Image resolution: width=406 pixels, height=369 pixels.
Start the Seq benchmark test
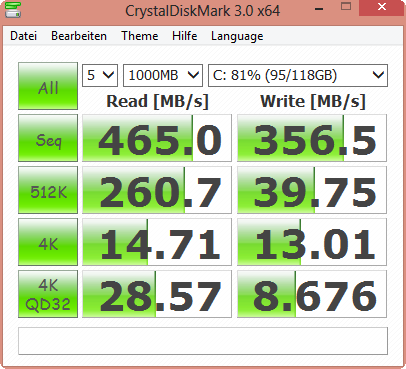[48, 138]
